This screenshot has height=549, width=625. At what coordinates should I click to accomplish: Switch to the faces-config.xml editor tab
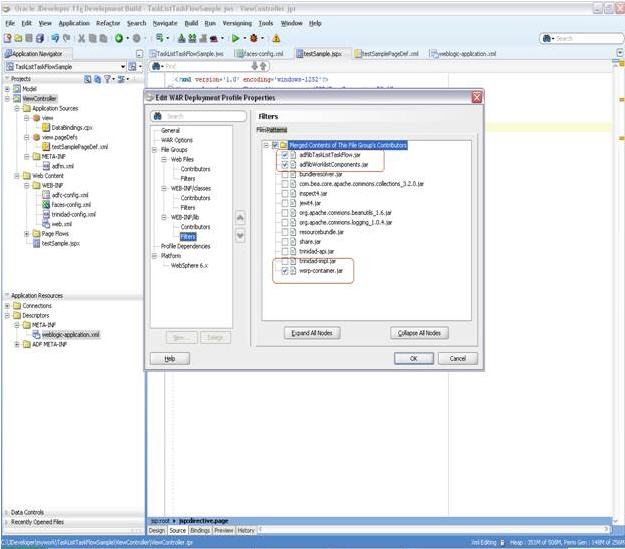(260, 53)
